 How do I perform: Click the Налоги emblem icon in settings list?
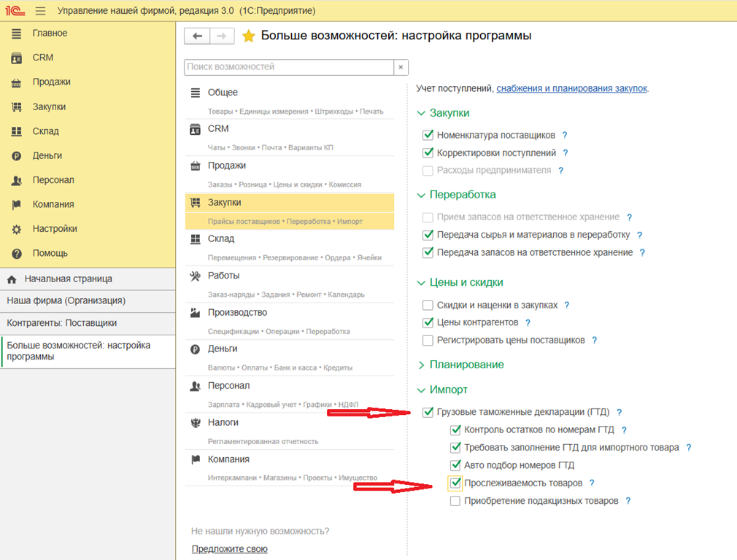point(195,423)
